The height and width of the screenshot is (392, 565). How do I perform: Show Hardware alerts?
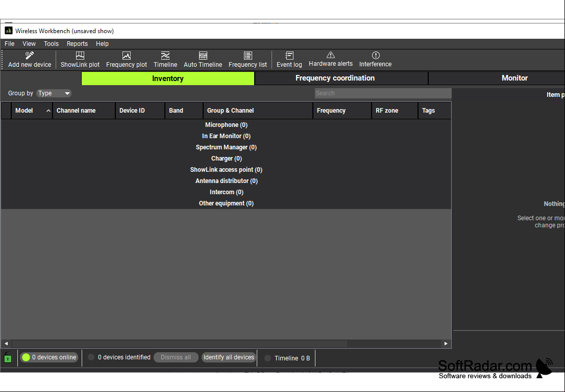tap(331, 60)
